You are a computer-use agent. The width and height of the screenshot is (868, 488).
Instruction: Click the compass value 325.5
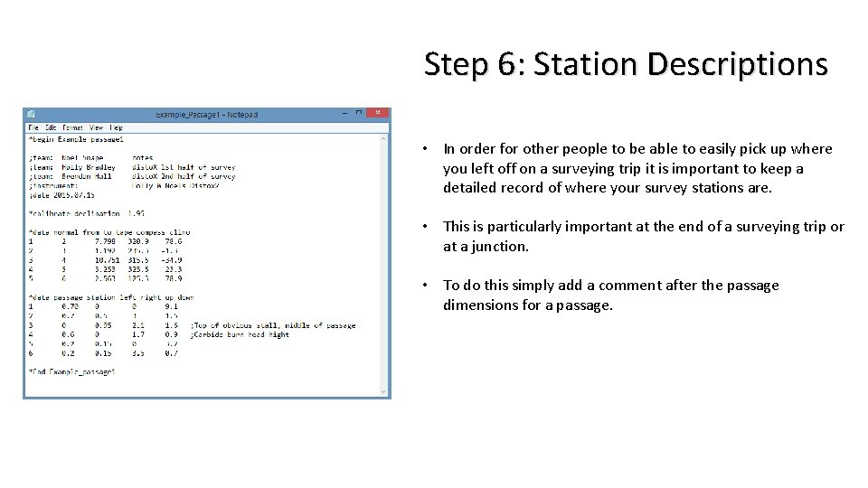click(138, 269)
